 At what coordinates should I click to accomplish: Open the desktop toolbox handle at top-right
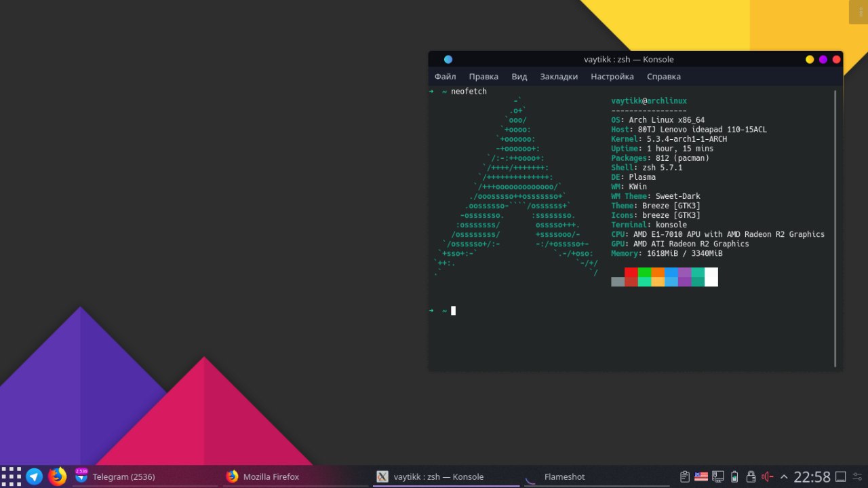[x=857, y=12]
